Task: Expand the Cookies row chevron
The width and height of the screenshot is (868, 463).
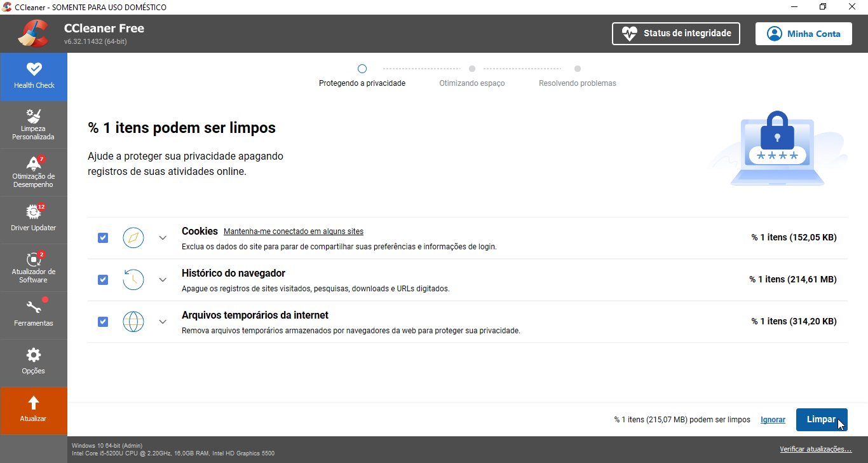Action: pyautogui.click(x=163, y=238)
